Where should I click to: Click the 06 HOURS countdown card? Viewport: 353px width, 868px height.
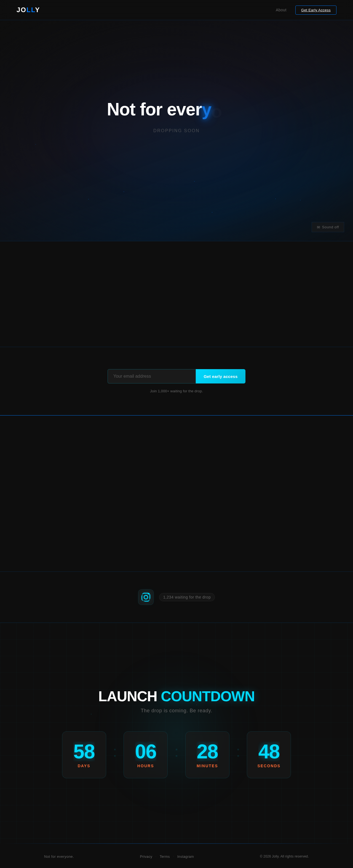(x=146, y=755)
